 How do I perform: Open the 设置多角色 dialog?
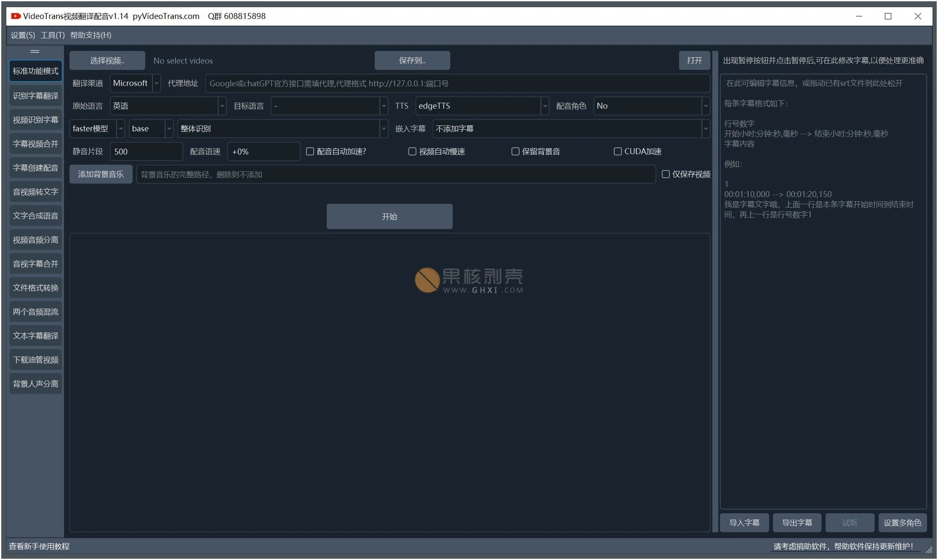click(x=903, y=523)
